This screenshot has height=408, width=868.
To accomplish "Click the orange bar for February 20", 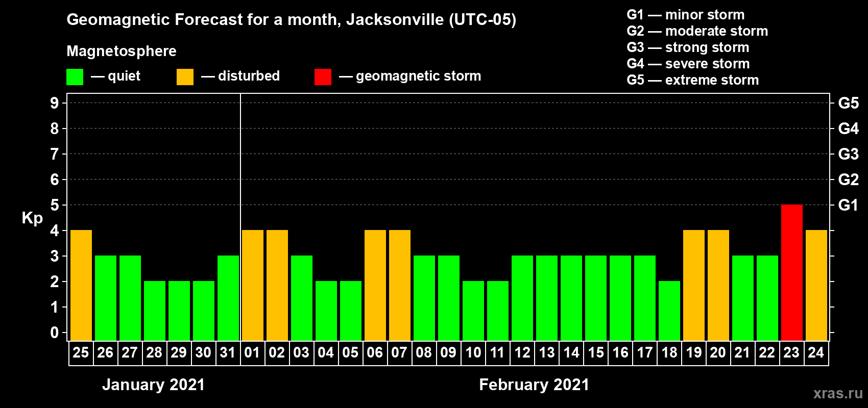I will coord(718,285).
